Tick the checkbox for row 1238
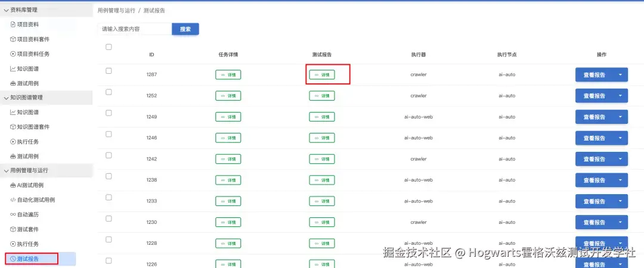Screen dimensions: 644x268 click(x=109, y=176)
